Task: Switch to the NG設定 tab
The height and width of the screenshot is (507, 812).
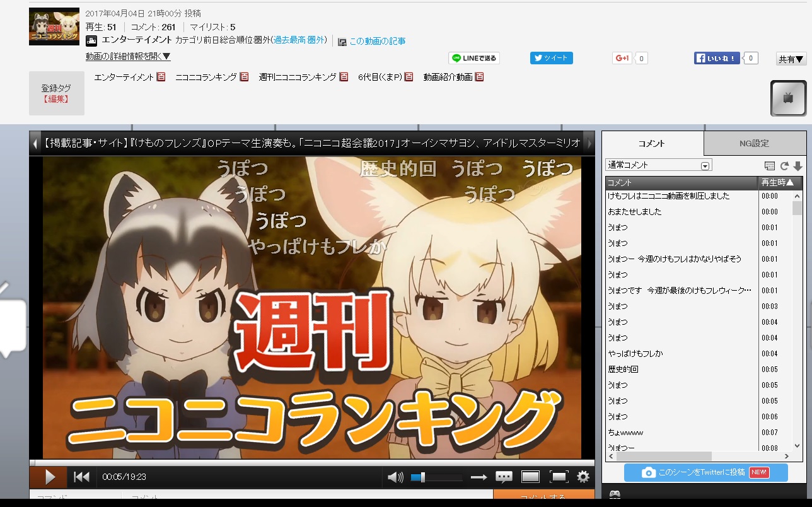Action: (755, 144)
